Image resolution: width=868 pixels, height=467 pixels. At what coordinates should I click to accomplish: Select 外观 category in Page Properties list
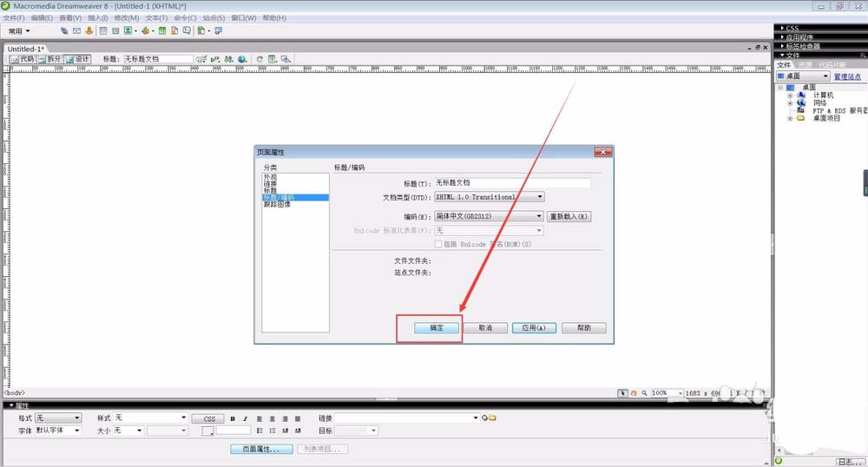point(270,176)
